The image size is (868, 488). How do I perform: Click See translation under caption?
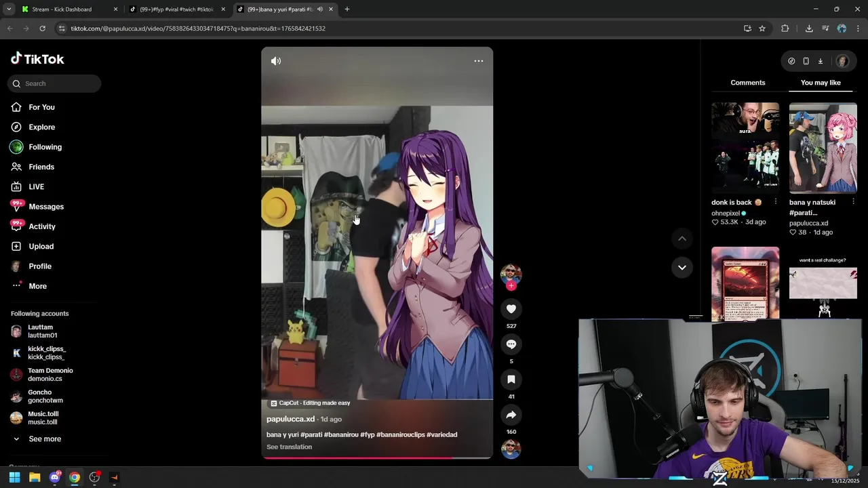click(x=290, y=447)
